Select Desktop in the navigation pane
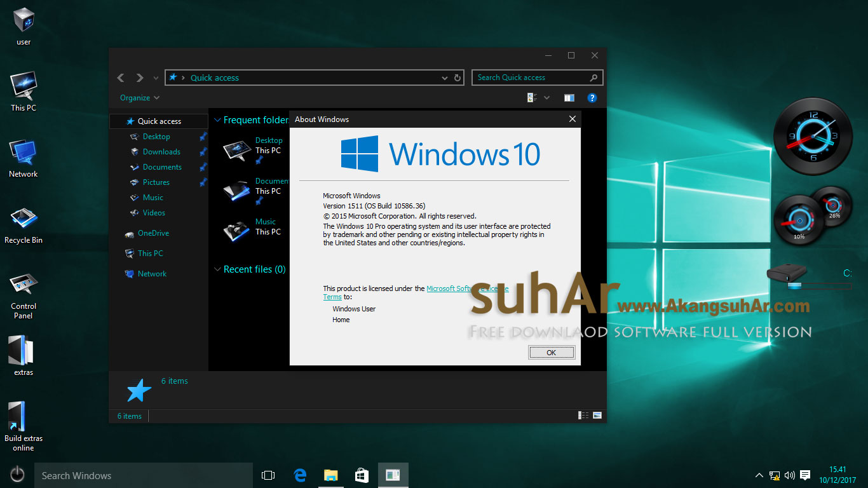Viewport: 868px width, 488px height. [x=156, y=137]
